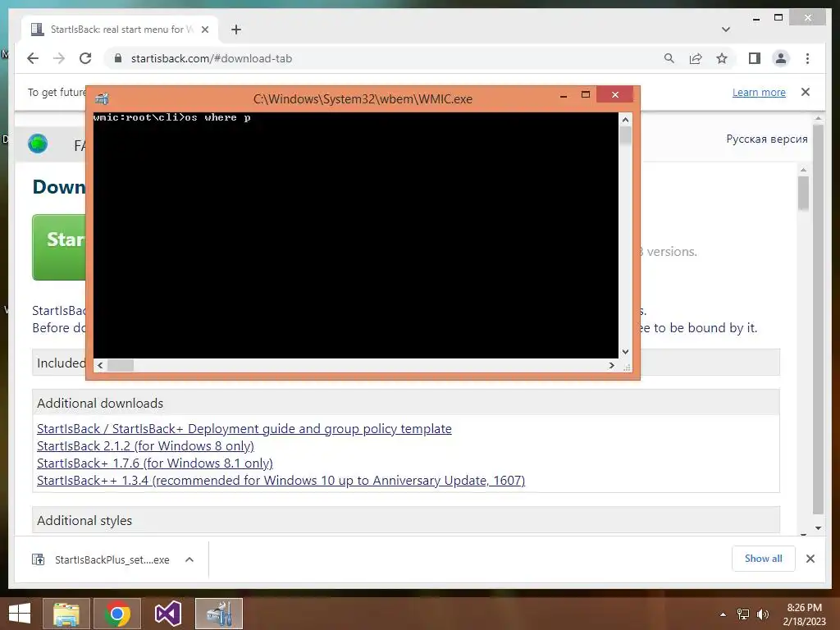Click page outer scrollbar down arrow
Image resolution: width=840 pixels, height=630 pixels.
click(818, 527)
